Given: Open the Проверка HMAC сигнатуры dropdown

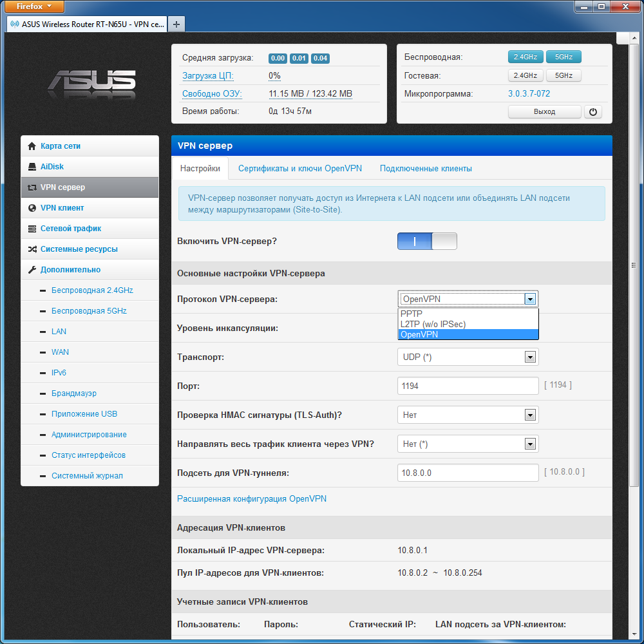Looking at the screenshot, I should pyautogui.click(x=468, y=415).
